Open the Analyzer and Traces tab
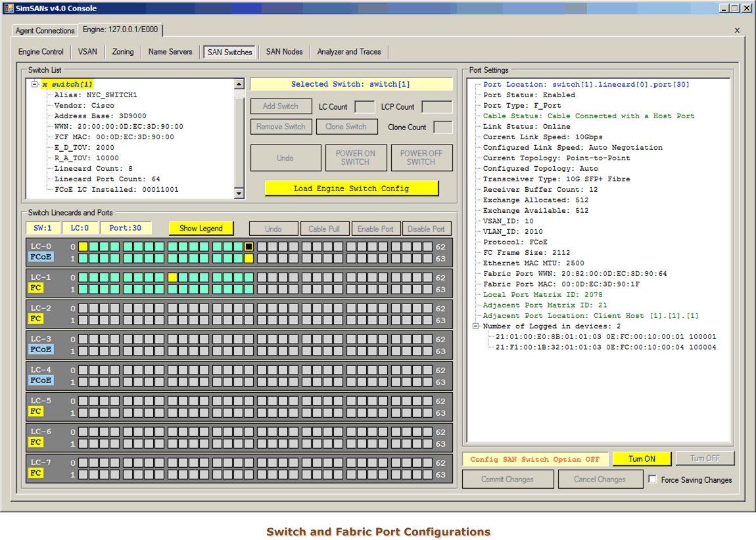The width and height of the screenshot is (756, 540). pyautogui.click(x=348, y=52)
